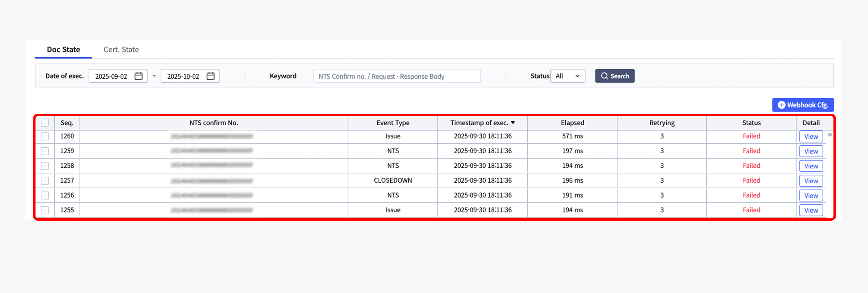Check the checkbox for row 1259
Viewport: 868px width, 293px height.
point(45,151)
